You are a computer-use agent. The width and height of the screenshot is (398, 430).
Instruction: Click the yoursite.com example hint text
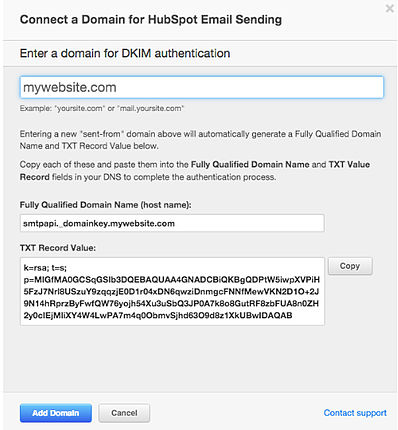click(102, 108)
